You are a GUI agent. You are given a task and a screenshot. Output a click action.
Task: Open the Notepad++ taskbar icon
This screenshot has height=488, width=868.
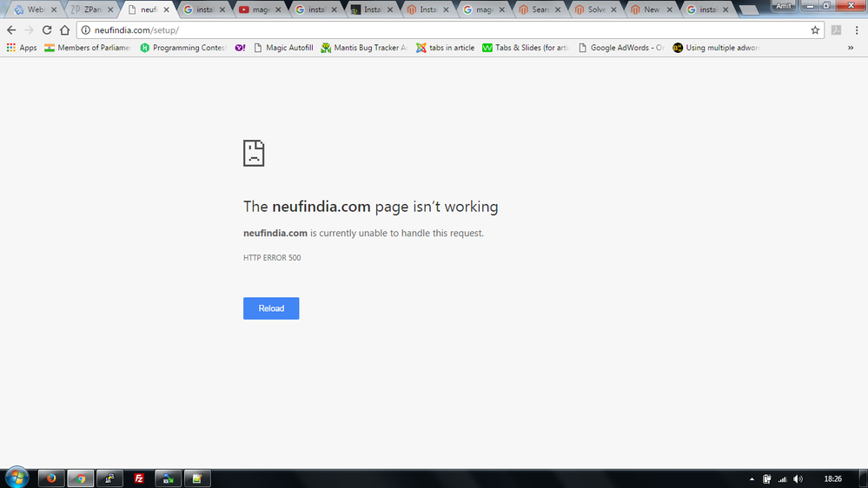coord(197,478)
